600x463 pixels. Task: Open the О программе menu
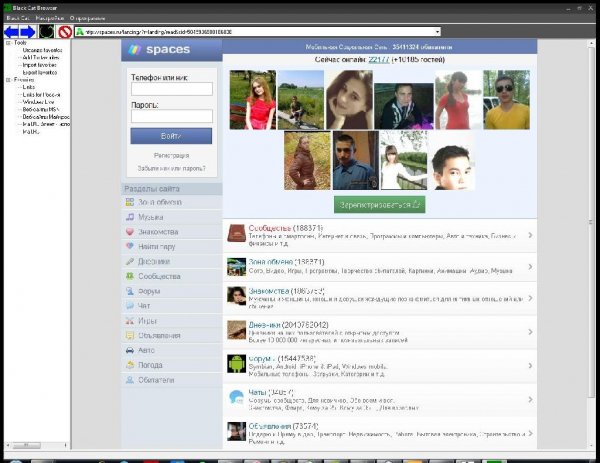pos(87,18)
